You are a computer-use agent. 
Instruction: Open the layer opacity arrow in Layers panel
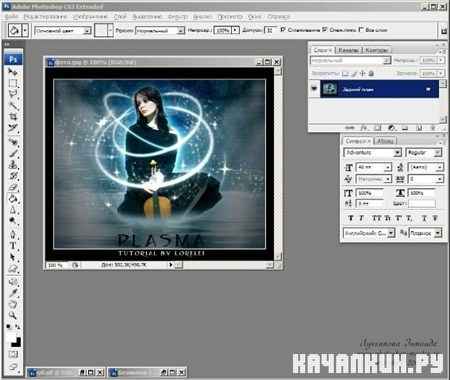pos(441,61)
